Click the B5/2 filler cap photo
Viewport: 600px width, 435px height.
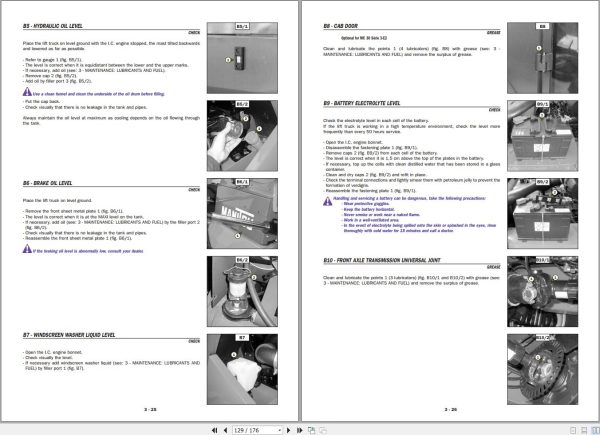tap(242, 136)
